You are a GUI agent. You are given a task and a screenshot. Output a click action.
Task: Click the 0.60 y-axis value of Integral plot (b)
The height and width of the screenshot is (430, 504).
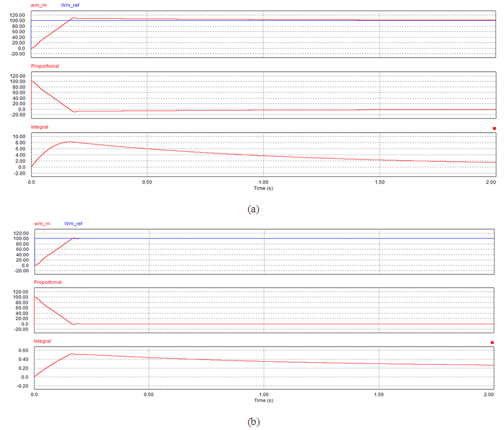click(x=22, y=350)
